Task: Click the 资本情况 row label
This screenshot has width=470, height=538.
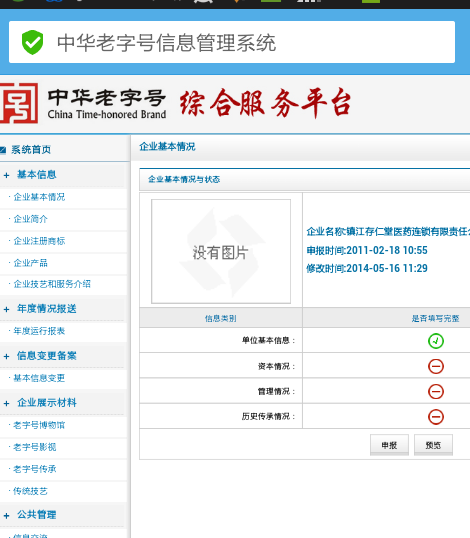Action: pyautogui.click(x=277, y=366)
